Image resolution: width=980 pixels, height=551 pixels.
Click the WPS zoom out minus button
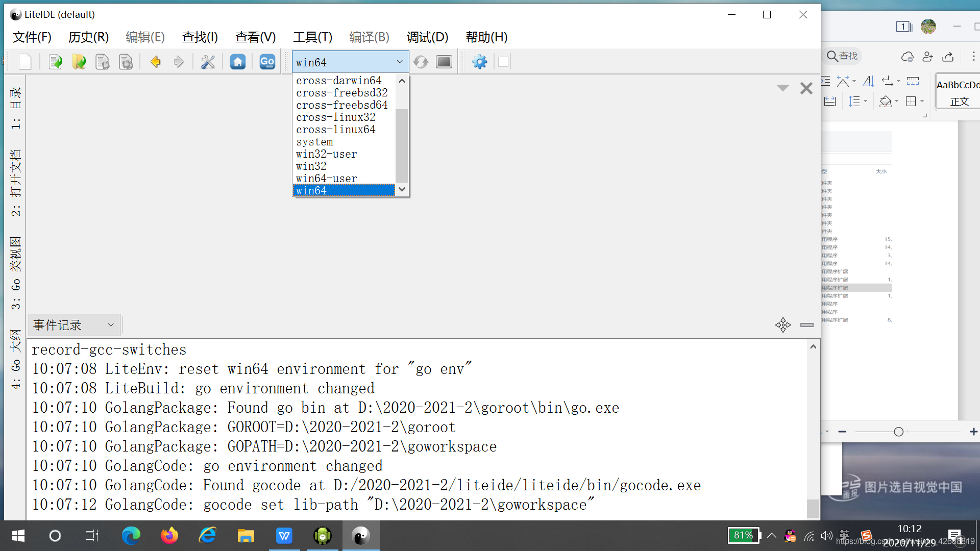pyautogui.click(x=842, y=432)
